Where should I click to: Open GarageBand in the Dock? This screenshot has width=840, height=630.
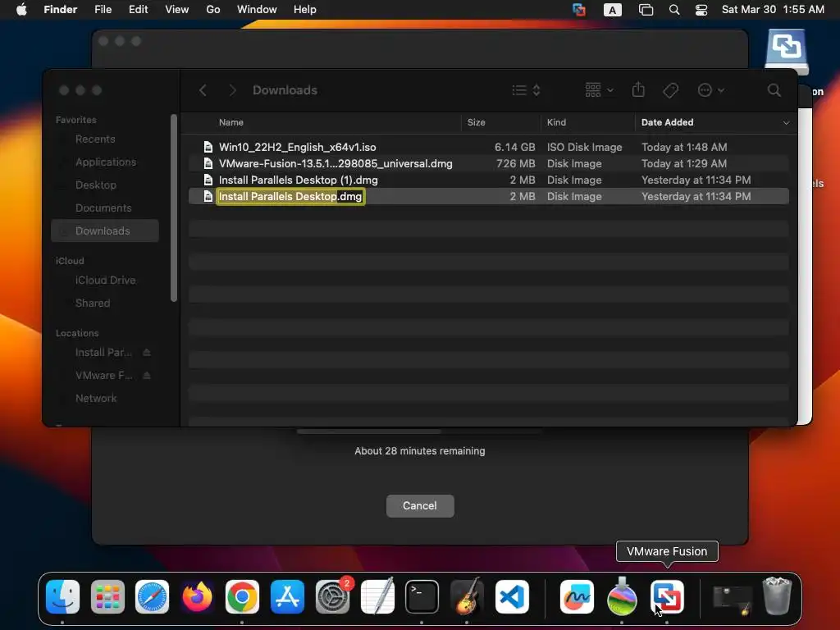(467, 597)
